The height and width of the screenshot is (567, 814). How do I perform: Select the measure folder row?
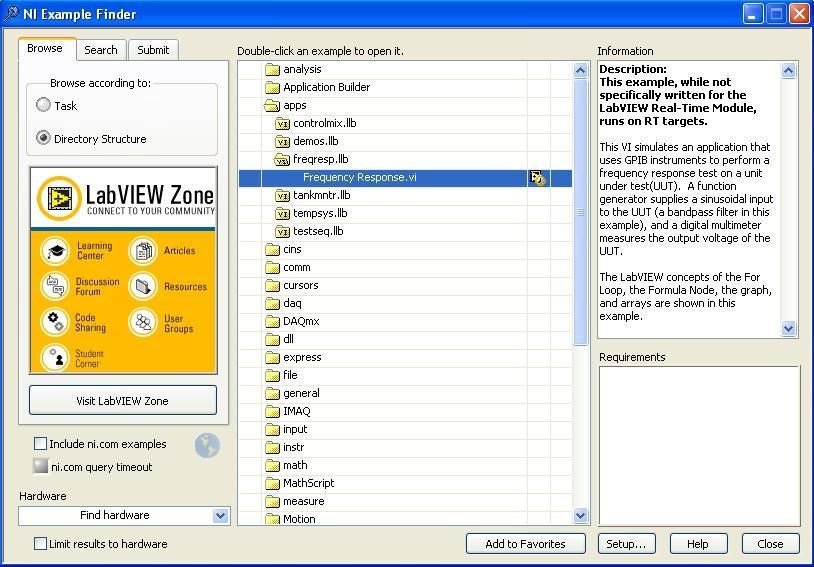coord(405,502)
